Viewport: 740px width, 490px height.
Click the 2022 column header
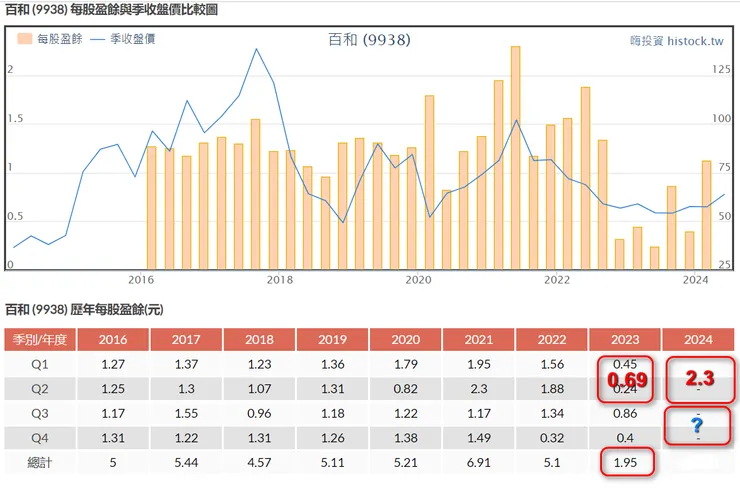click(552, 339)
